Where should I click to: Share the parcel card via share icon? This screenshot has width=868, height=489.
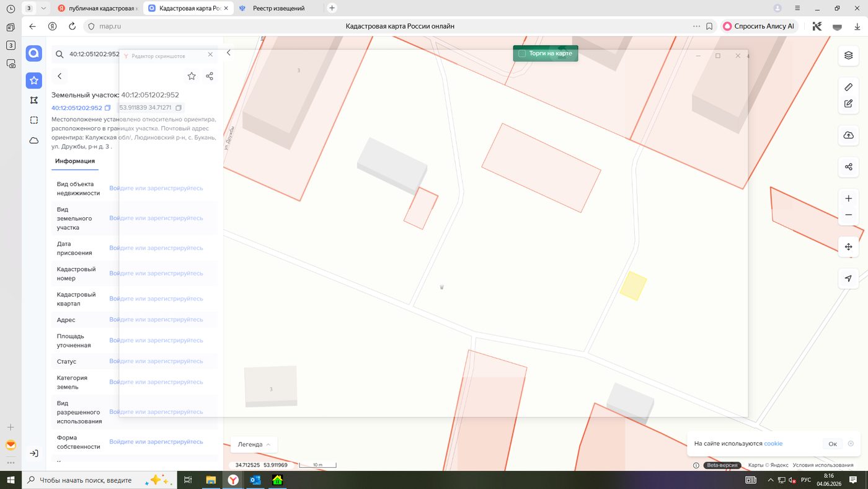click(x=210, y=76)
